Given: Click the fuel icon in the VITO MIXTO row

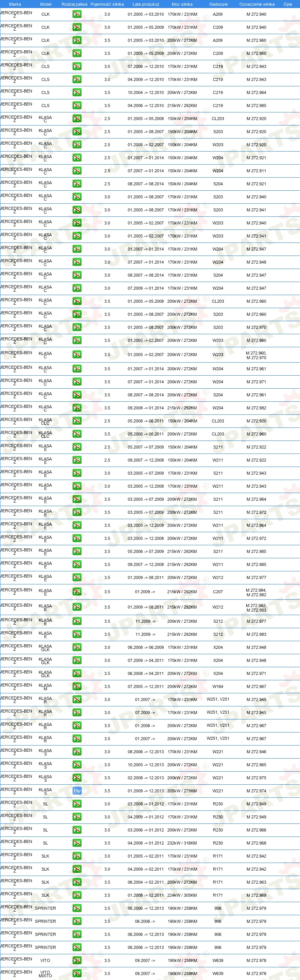Looking at the screenshot, I should tap(77, 973).
